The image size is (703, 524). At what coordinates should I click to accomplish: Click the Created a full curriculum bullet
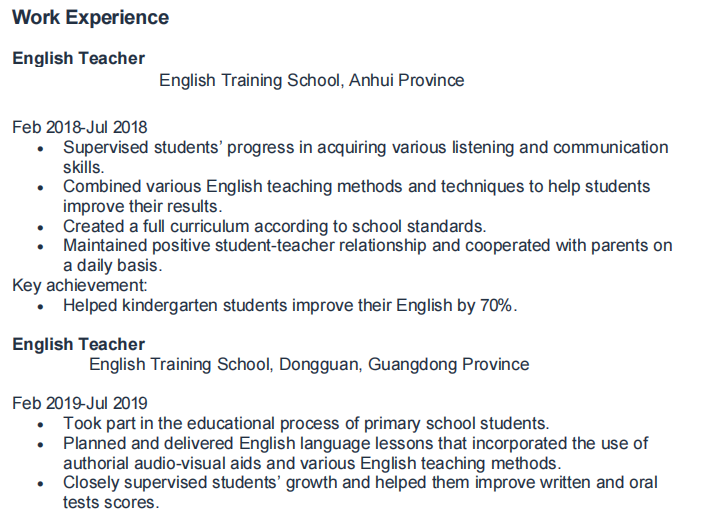(274, 226)
